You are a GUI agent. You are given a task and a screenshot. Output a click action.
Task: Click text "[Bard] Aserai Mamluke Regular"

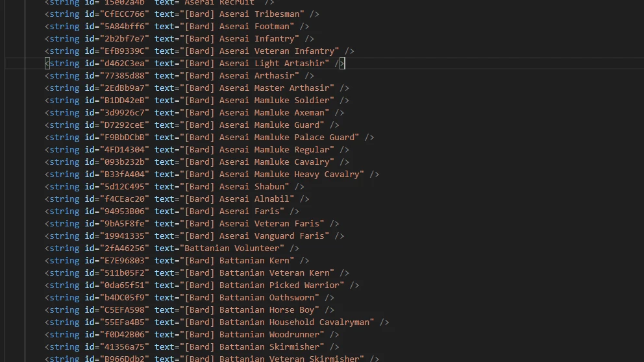[x=257, y=149]
